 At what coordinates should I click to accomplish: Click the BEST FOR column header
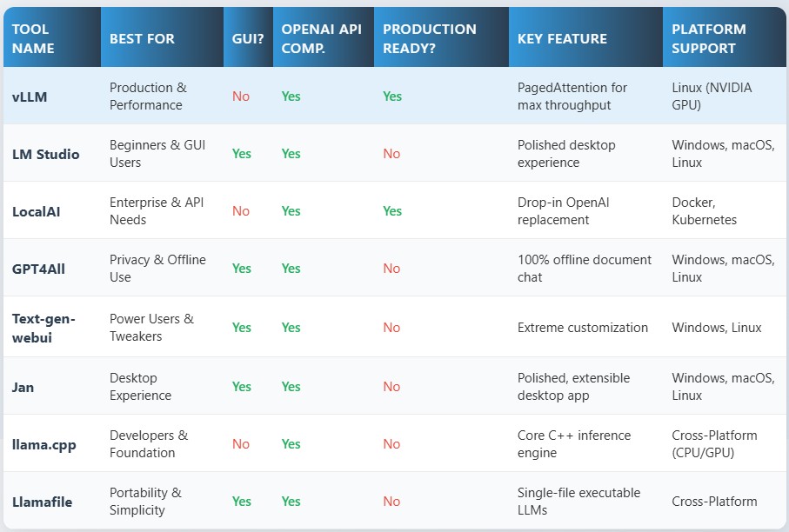point(142,38)
